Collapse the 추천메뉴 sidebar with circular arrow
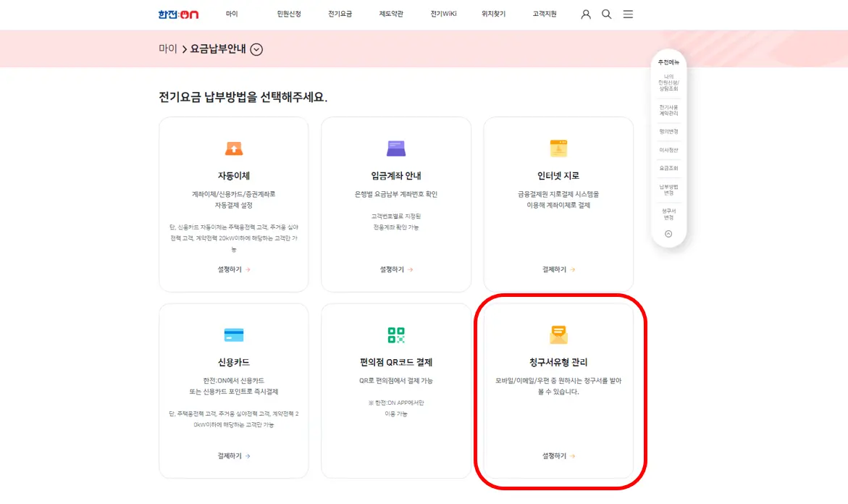This screenshot has width=848, height=504. pyautogui.click(x=668, y=234)
